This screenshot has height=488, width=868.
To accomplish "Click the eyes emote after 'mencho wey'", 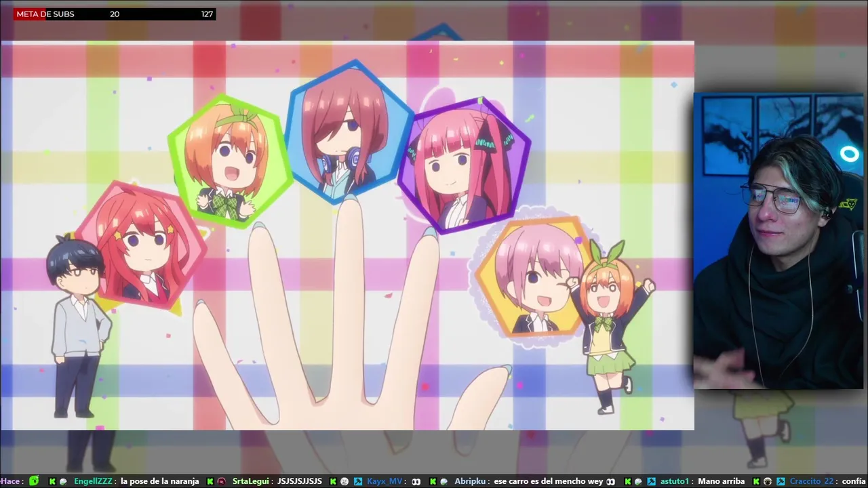I will (610, 481).
